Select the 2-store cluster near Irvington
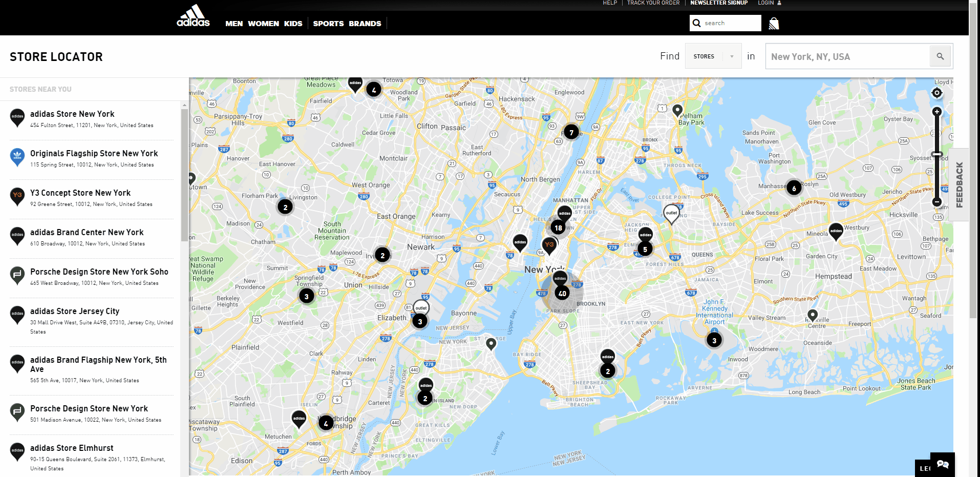Screen dimensions: 980x477 tap(382, 255)
